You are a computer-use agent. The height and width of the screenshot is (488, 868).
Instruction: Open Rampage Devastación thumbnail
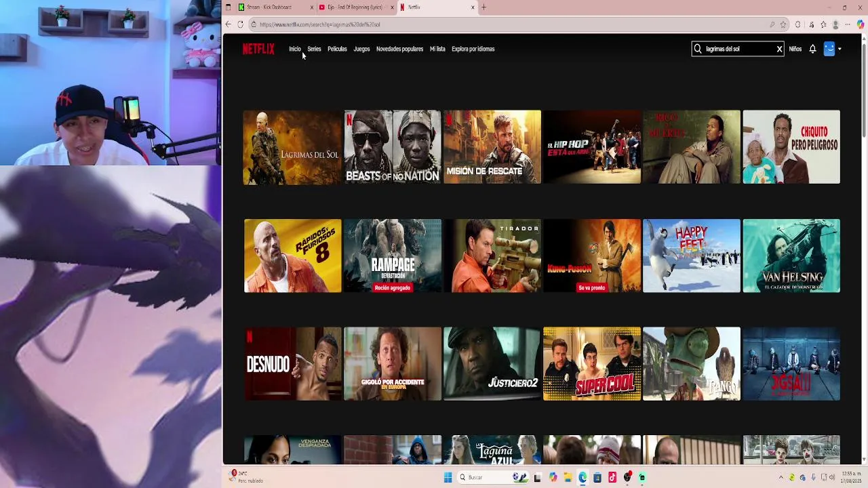(x=392, y=256)
